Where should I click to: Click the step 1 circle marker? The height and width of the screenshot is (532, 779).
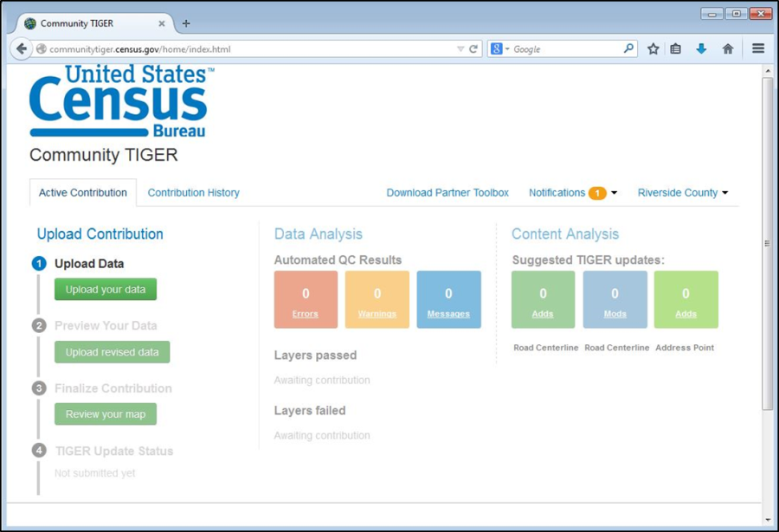click(39, 263)
